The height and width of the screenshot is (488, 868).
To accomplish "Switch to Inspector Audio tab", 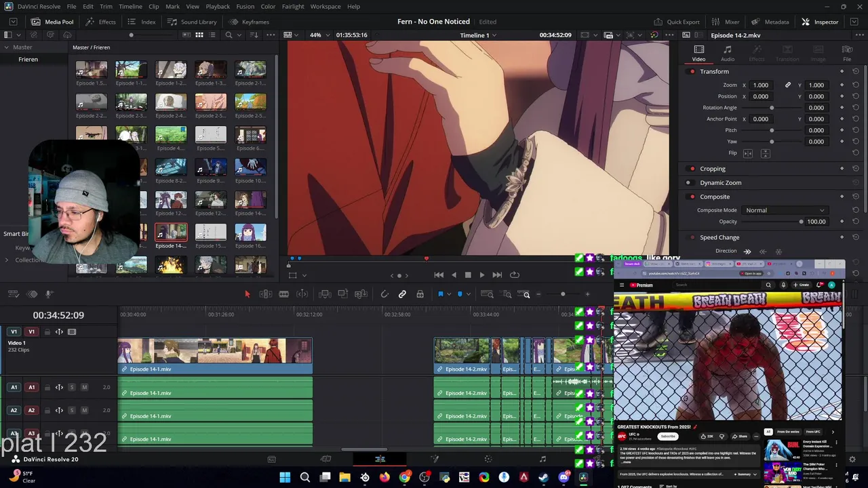I will click(x=727, y=54).
